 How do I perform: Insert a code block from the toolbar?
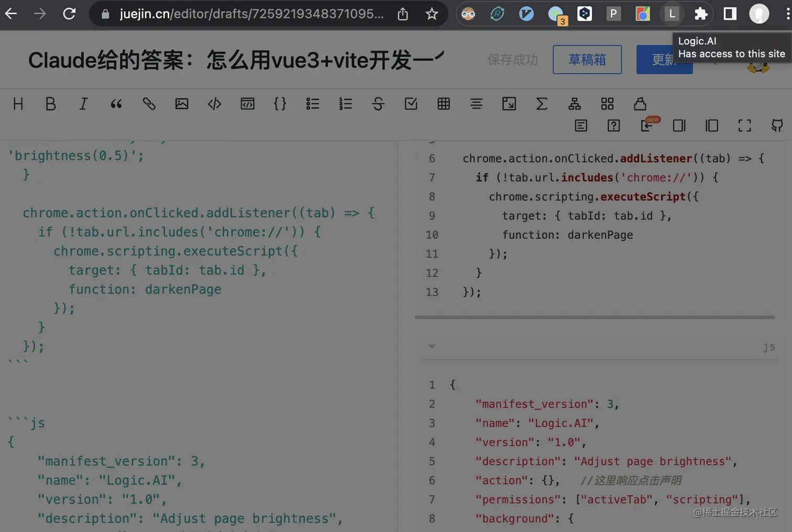click(247, 104)
